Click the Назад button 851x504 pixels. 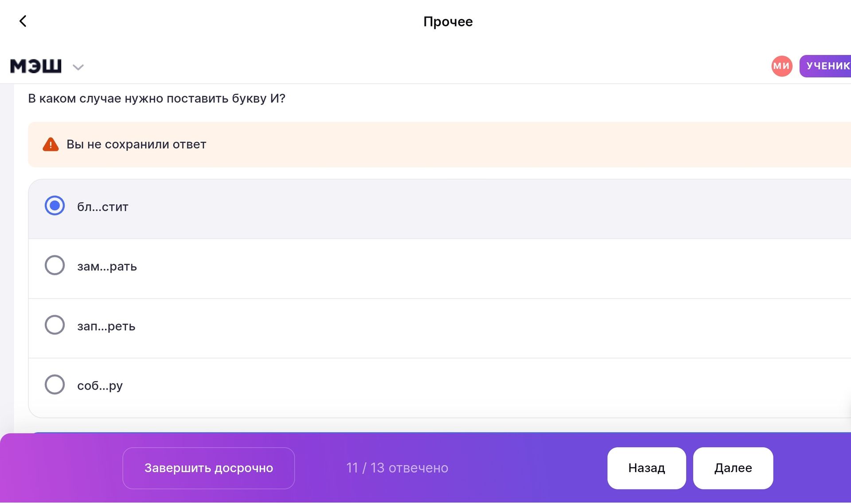pos(647,468)
